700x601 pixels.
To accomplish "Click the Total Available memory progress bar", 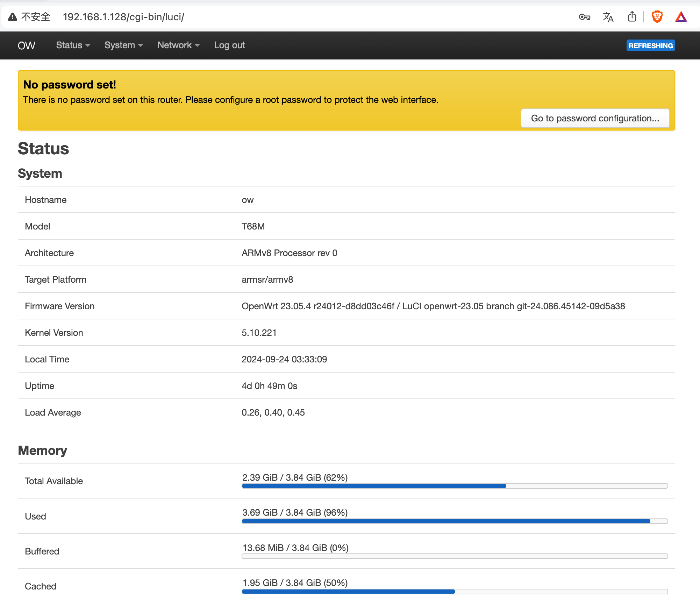I will pyautogui.click(x=455, y=486).
